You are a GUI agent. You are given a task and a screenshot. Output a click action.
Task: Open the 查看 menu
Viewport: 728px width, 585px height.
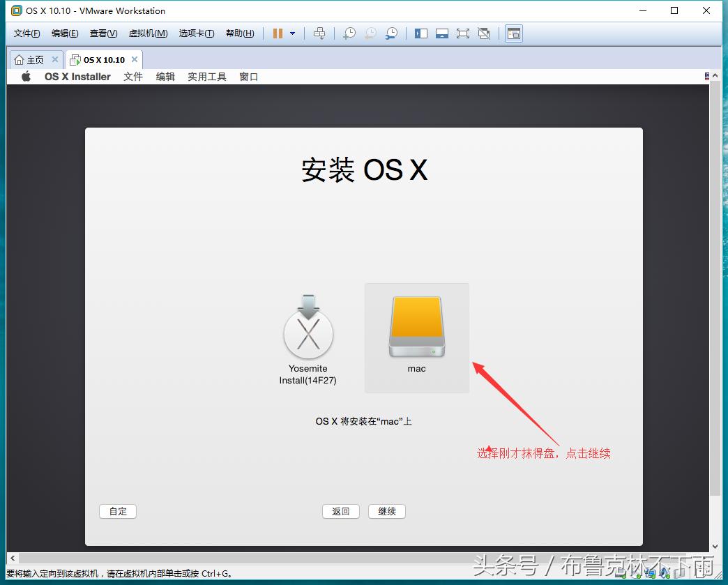[x=103, y=33]
